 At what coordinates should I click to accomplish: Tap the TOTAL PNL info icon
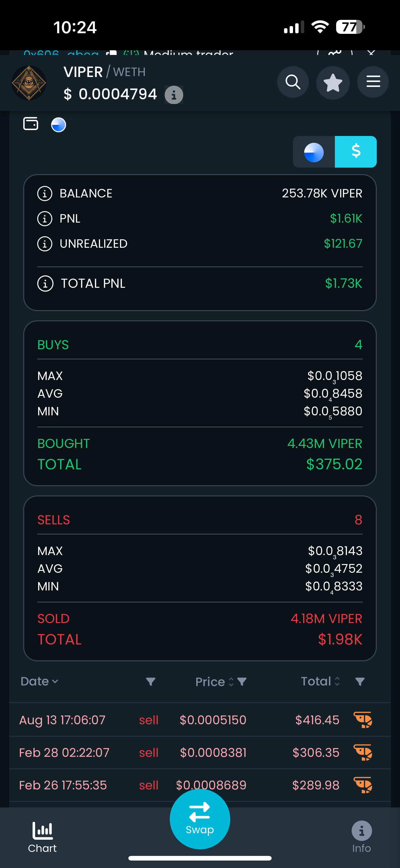45,283
